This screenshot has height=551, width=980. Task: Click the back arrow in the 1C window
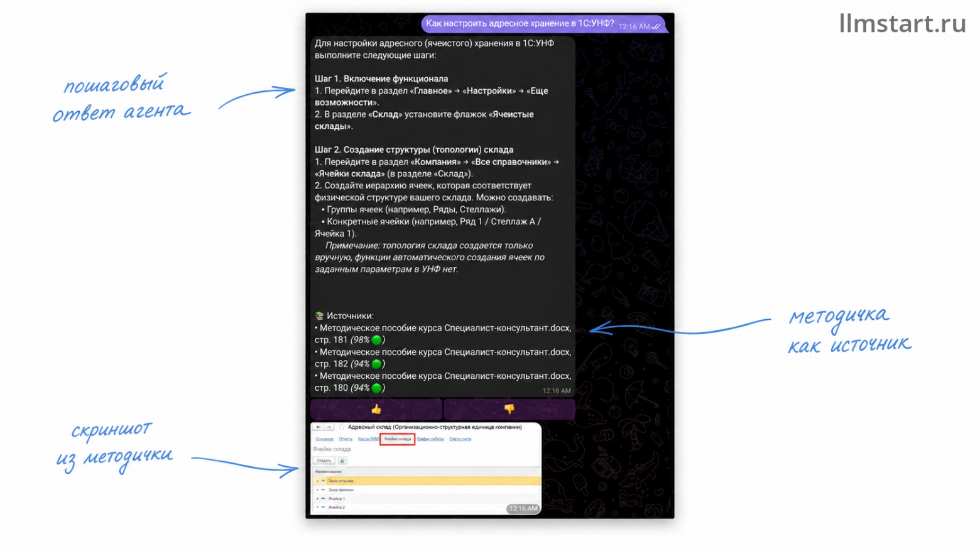coord(318,427)
